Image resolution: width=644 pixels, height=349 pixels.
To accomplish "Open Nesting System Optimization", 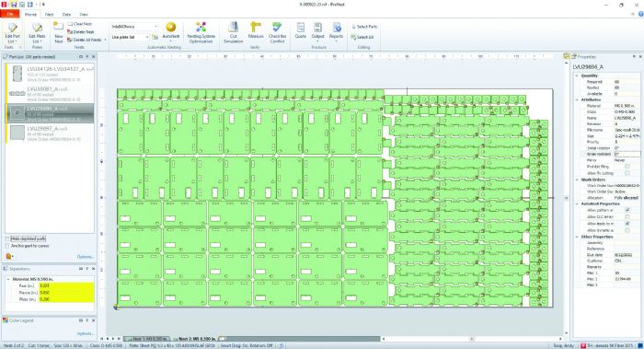I will [x=201, y=32].
